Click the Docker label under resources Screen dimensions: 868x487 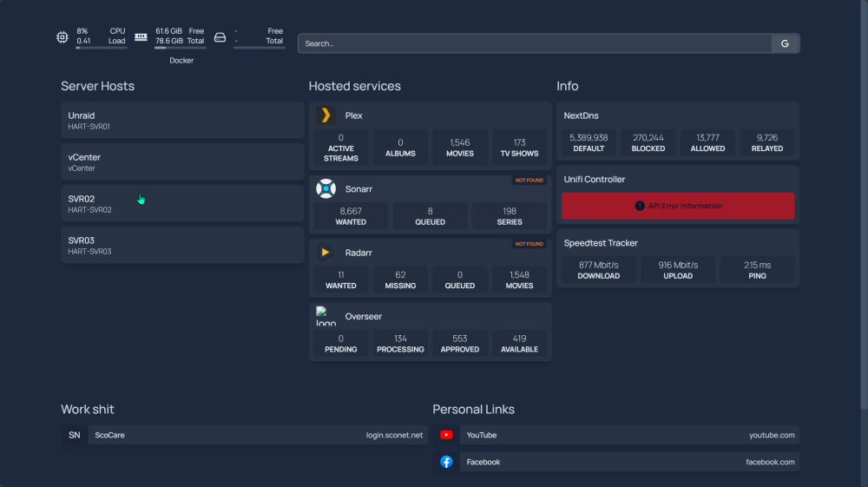coord(181,61)
